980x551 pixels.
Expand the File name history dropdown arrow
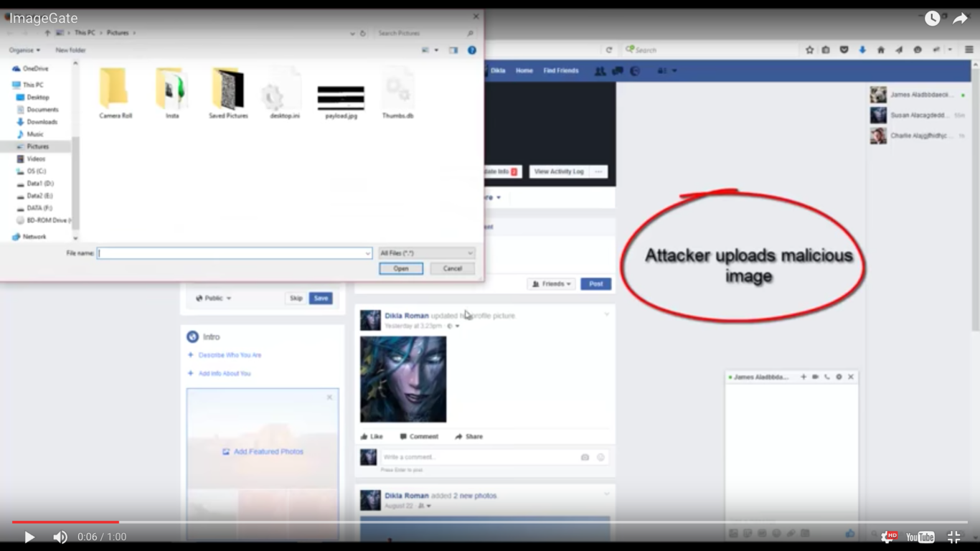coord(367,253)
